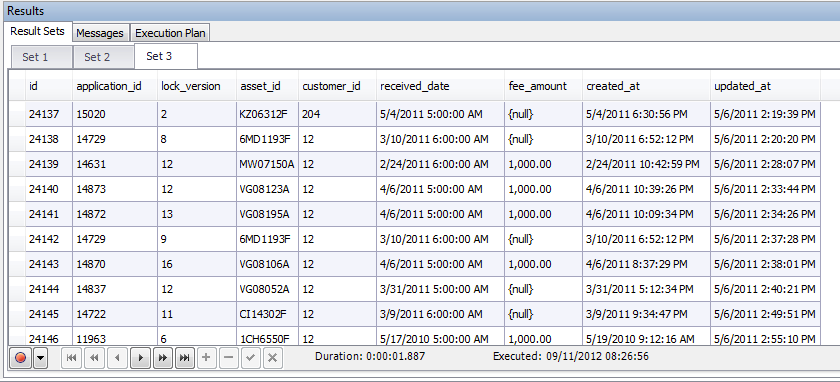Click the Executed 09/11/2012 08:26:56 status text

[x=571, y=356]
